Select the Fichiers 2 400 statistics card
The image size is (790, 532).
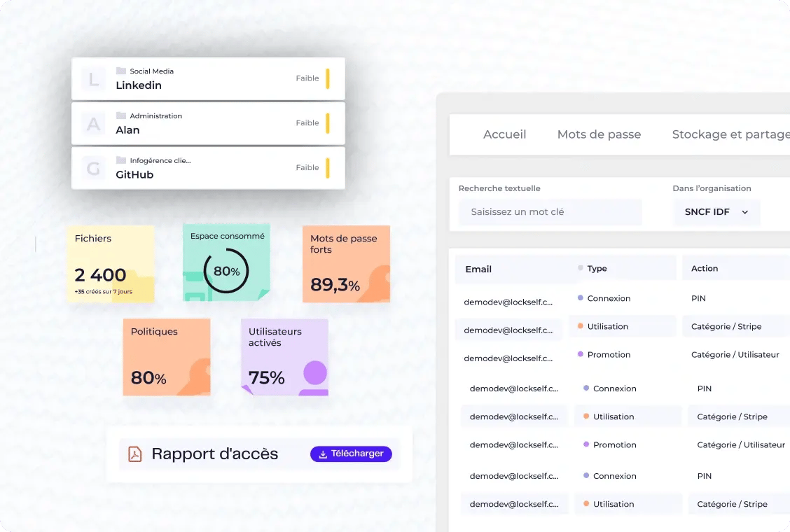(111, 264)
